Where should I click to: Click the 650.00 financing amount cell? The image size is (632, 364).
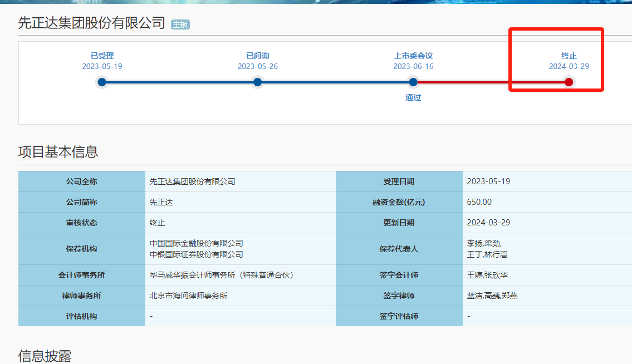[479, 202]
